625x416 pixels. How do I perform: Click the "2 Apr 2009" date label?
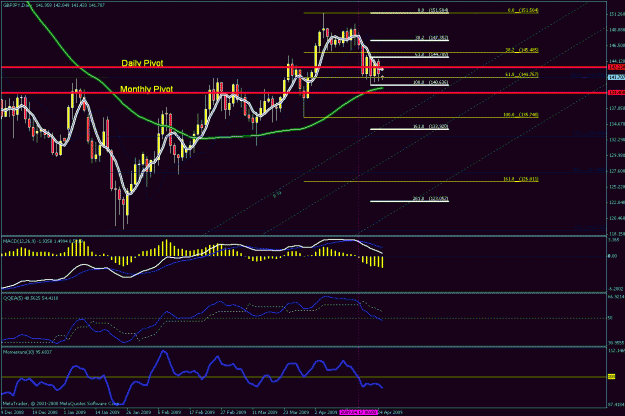tap(326, 412)
